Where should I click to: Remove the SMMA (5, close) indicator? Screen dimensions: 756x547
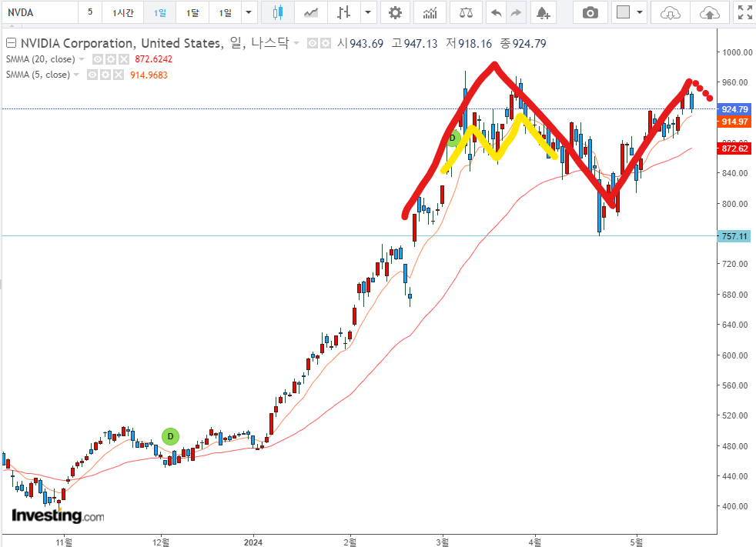(119, 75)
